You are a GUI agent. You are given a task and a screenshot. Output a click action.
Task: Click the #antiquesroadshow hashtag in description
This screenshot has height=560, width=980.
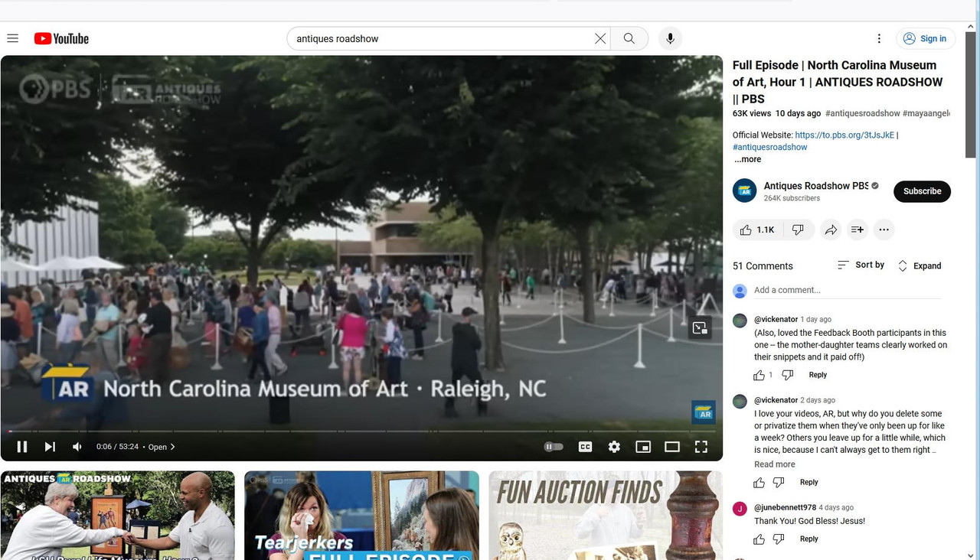pyautogui.click(x=769, y=147)
